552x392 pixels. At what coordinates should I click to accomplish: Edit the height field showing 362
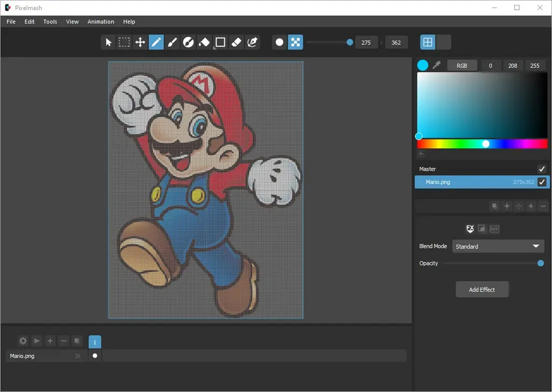click(x=396, y=43)
